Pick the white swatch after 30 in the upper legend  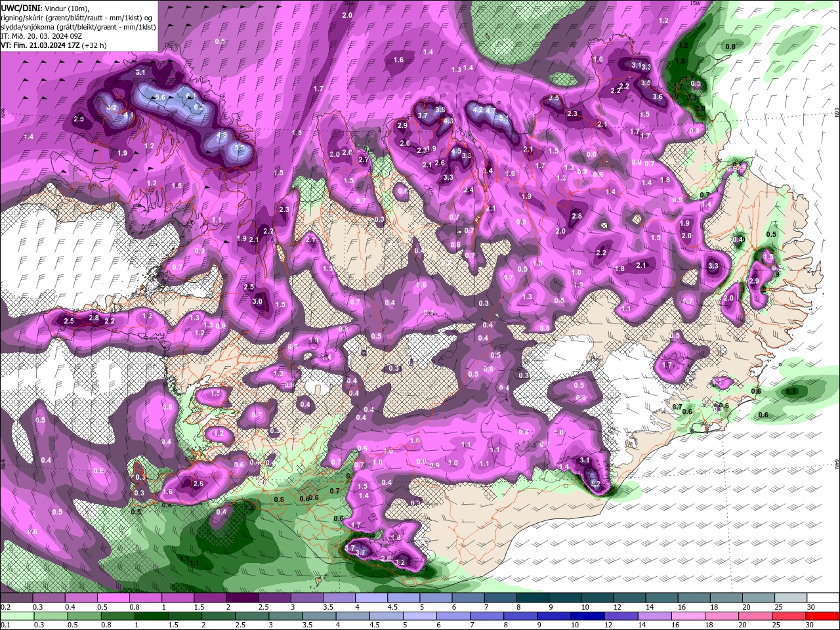coord(823,597)
